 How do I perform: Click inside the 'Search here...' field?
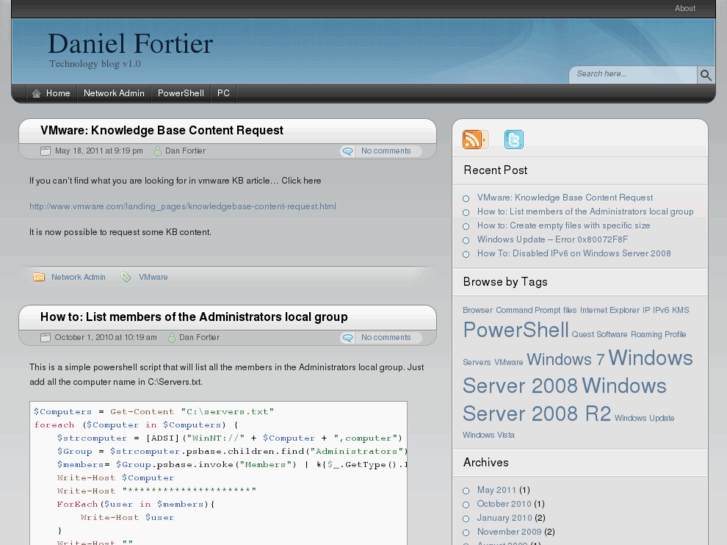[633, 74]
